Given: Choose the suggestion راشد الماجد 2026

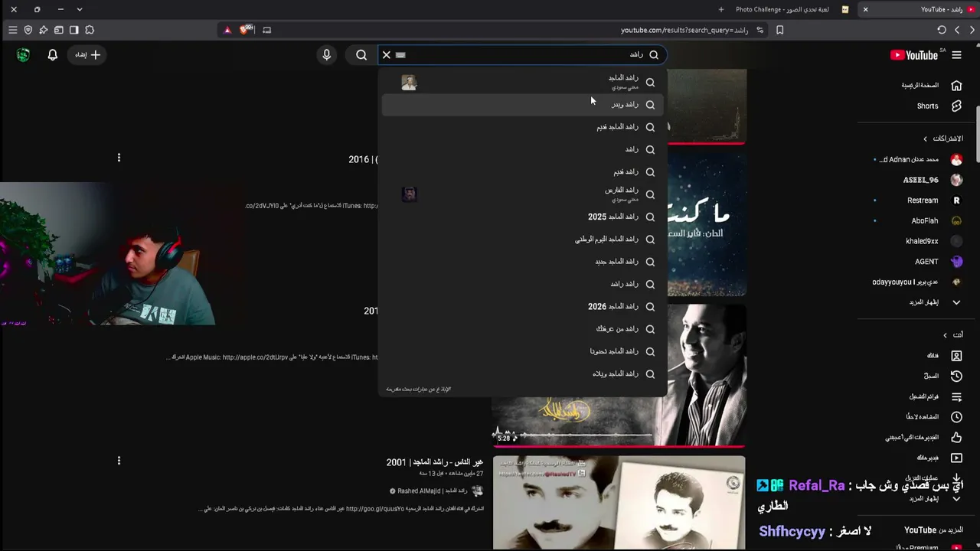Looking at the screenshot, I should (x=524, y=306).
